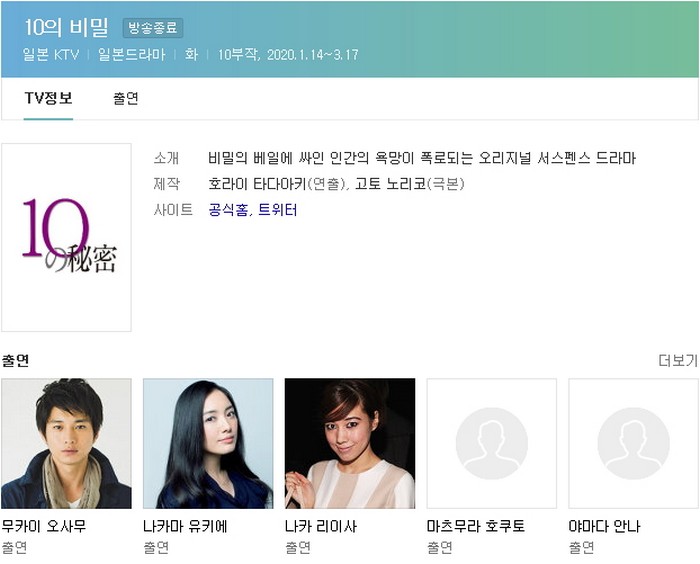Open 나카마 유키에 profile photo

(x=208, y=443)
